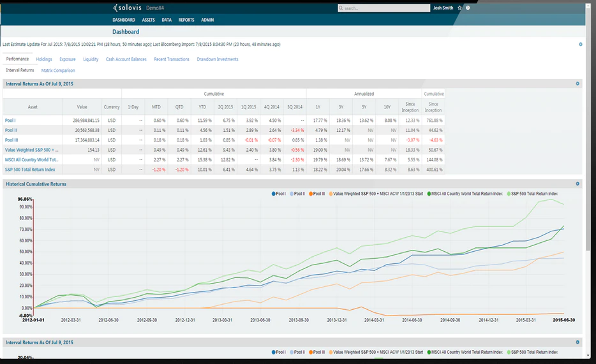Switch to the Matrix Comparison sub-tab
Viewport: 596px width, 364px height.
pyautogui.click(x=58, y=71)
